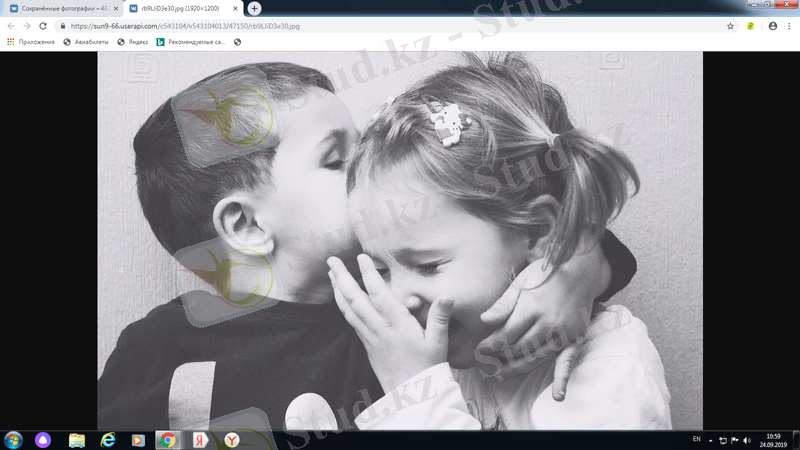Screen dimensions: 800x450
Task: Open File Explorer from taskbar
Action: tap(77, 440)
